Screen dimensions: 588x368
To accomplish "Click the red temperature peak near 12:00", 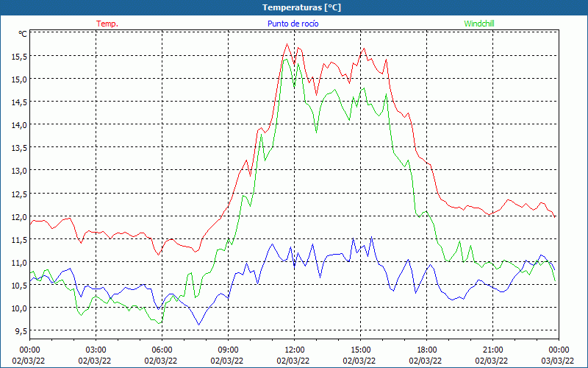I will (x=287, y=44).
